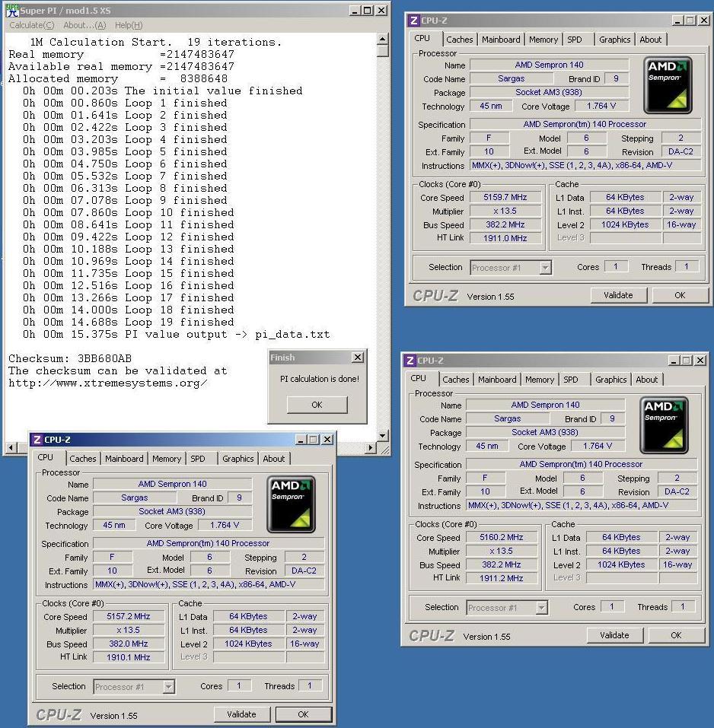Click OK in bottom-right CPU-Z window
Image resolution: width=714 pixels, height=728 pixels.
(x=677, y=635)
